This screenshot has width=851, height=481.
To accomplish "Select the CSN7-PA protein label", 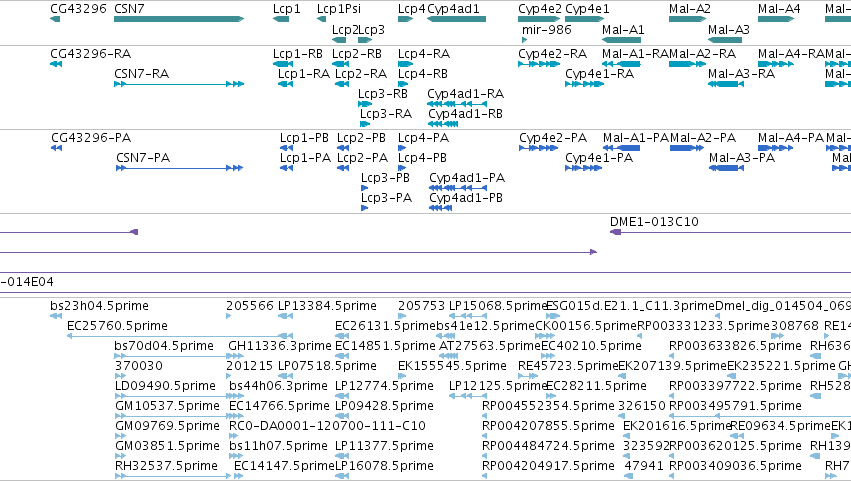I will tap(143, 158).
